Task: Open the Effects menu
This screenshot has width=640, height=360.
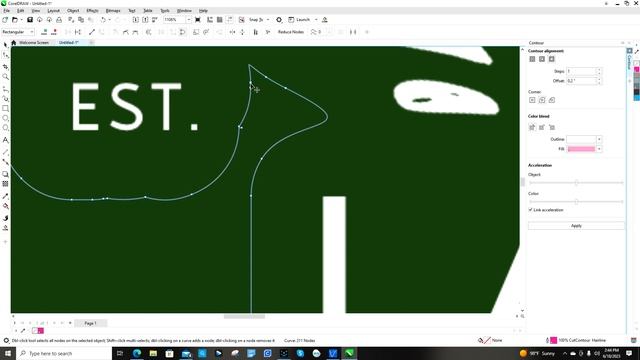Action: [92, 11]
